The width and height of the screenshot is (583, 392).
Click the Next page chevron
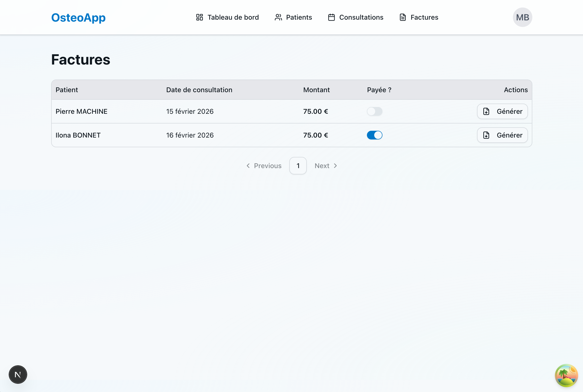click(335, 166)
